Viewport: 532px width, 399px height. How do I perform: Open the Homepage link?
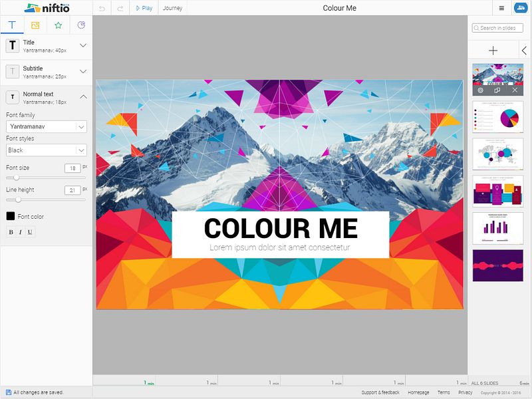click(x=418, y=392)
